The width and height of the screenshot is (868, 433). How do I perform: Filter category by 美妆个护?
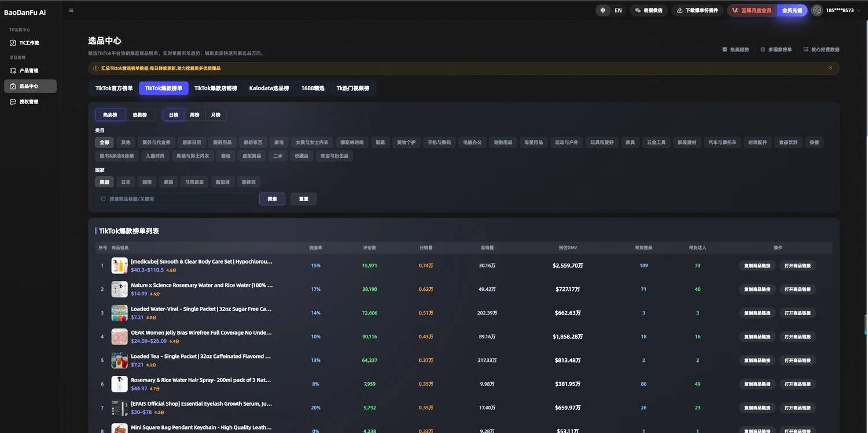(x=406, y=142)
